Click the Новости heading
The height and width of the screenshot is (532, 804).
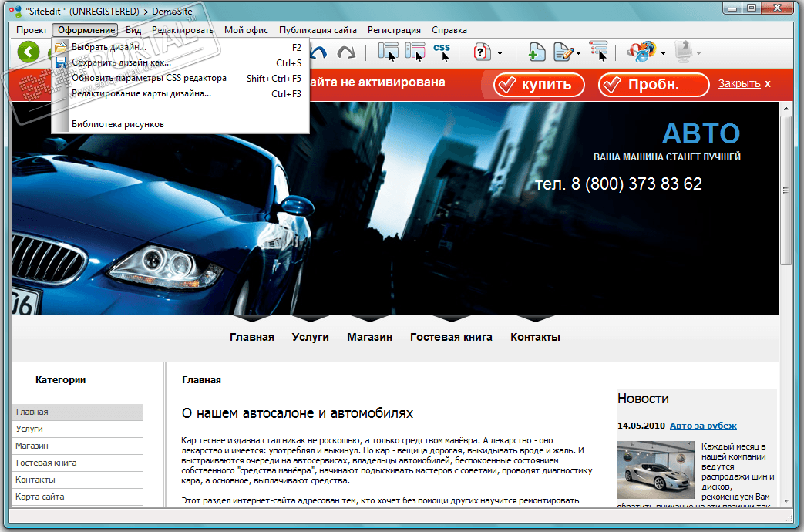pyautogui.click(x=643, y=399)
